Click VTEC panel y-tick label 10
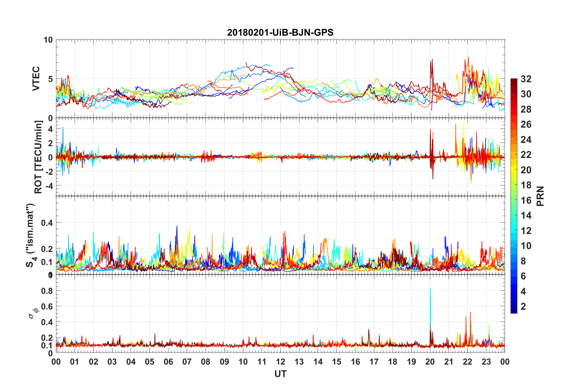The image size is (561, 392). coord(48,40)
